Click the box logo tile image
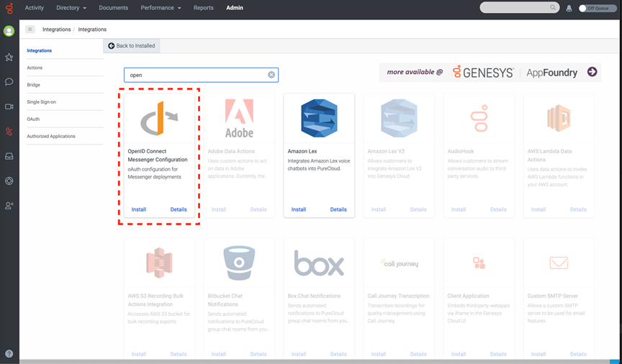The width and height of the screenshot is (622, 364). tap(319, 263)
